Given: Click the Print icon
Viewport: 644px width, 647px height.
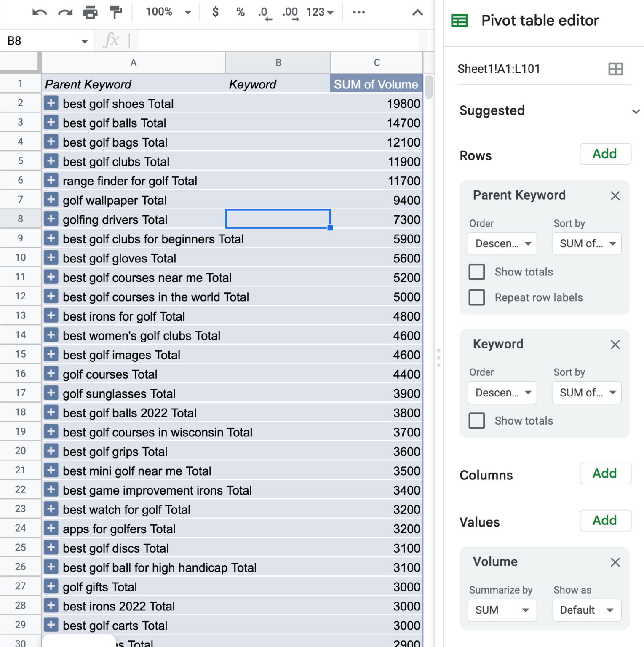Looking at the screenshot, I should [x=91, y=12].
